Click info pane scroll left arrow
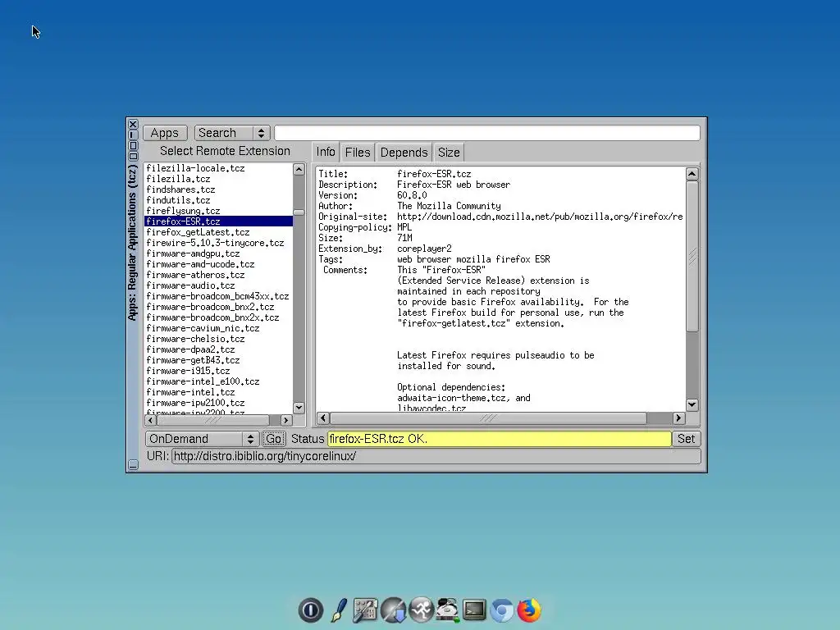The width and height of the screenshot is (840, 630). 323,418
